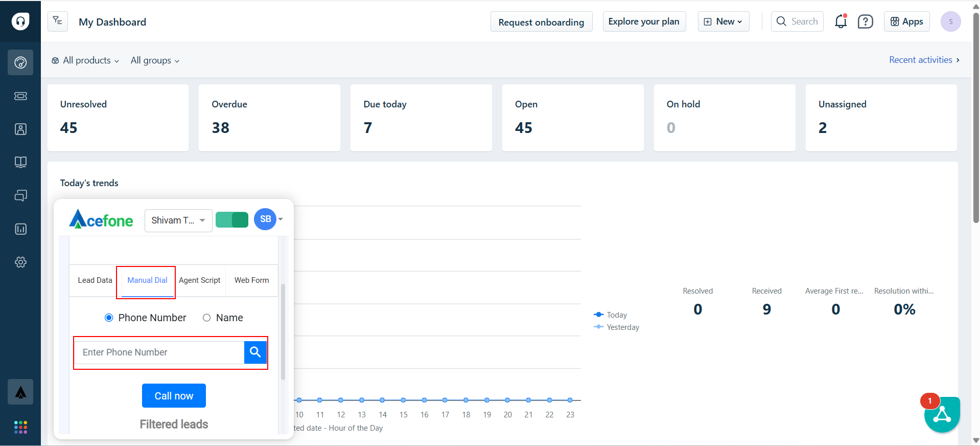Open the Unresolved tickets card
Image resolution: width=980 pixels, height=446 pixels.
tap(118, 118)
